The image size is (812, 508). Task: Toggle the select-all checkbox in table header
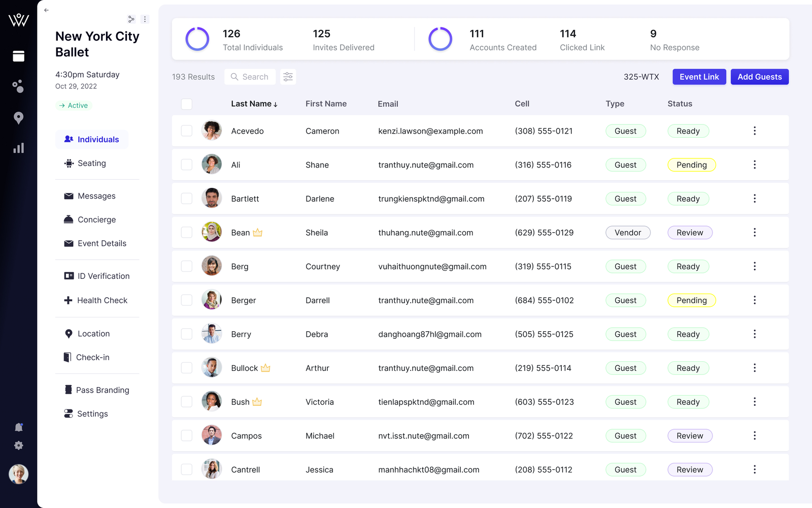pyautogui.click(x=187, y=104)
